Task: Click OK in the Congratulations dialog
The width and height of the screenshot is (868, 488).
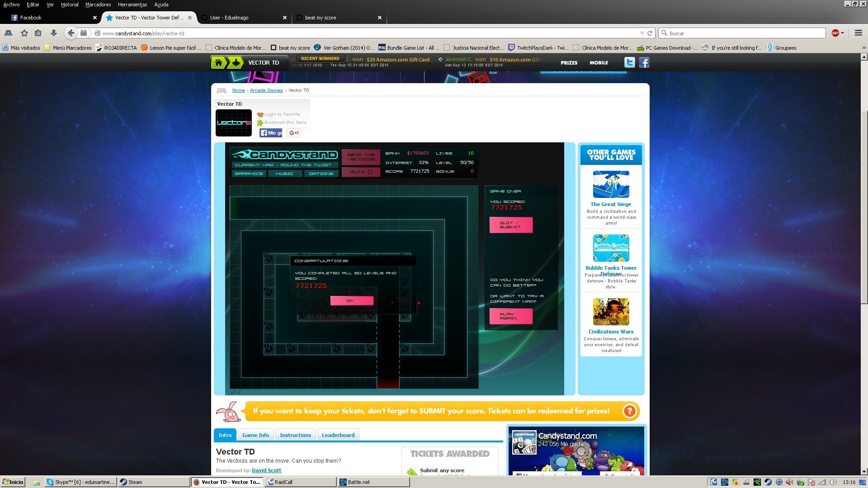Action: (352, 300)
